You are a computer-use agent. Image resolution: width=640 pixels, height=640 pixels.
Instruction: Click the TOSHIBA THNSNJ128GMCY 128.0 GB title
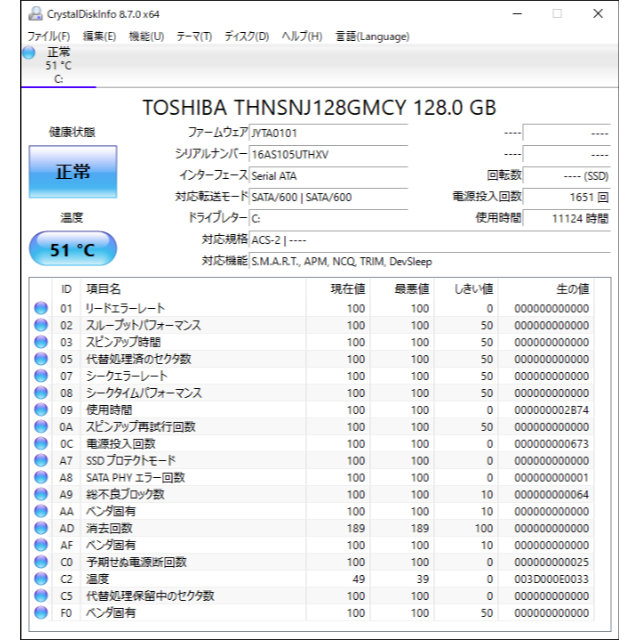319,108
